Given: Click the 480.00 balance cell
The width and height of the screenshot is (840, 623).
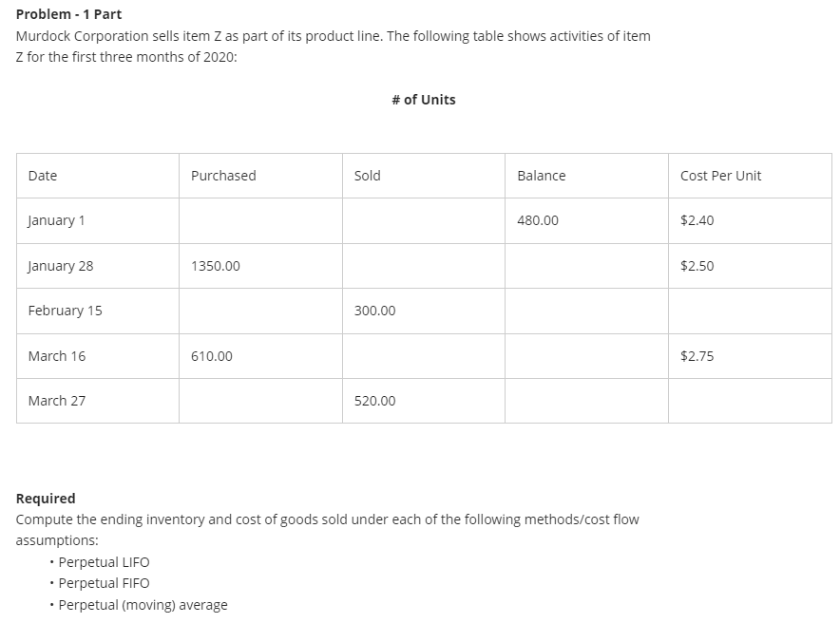Looking at the screenshot, I should pyautogui.click(x=586, y=220).
